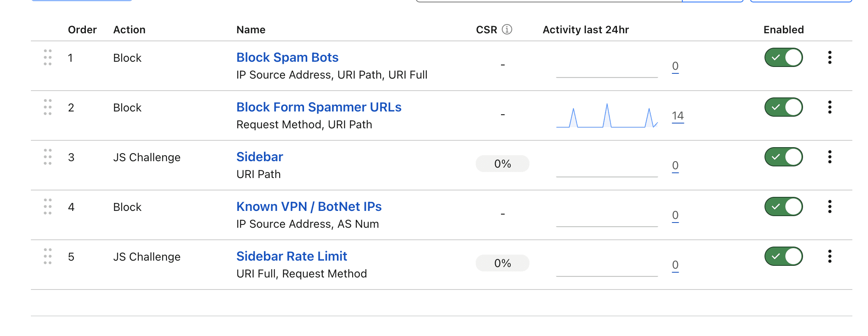Click the drag handle for rule 4
The height and width of the screenshot is (336, 868).
click(48, 206)
